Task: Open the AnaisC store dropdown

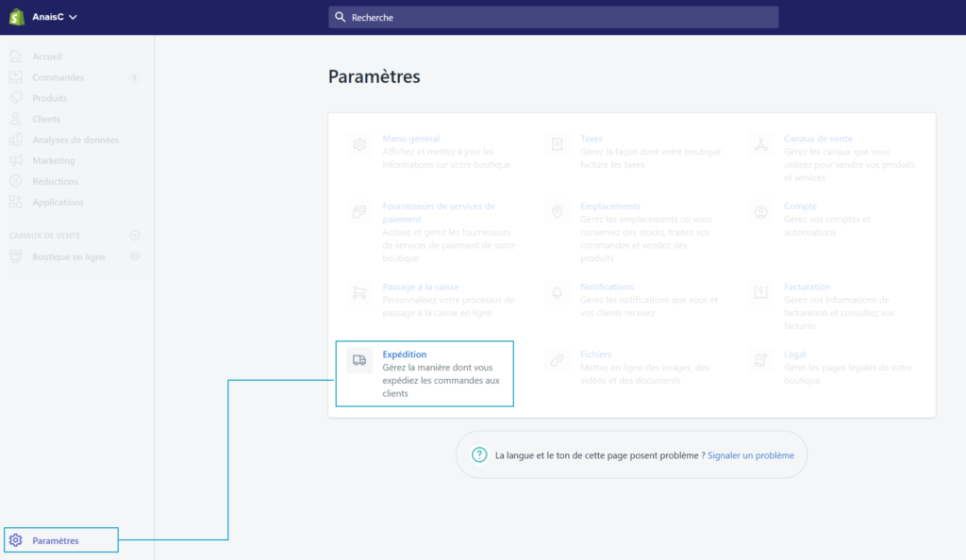Action: coord(55,17)
